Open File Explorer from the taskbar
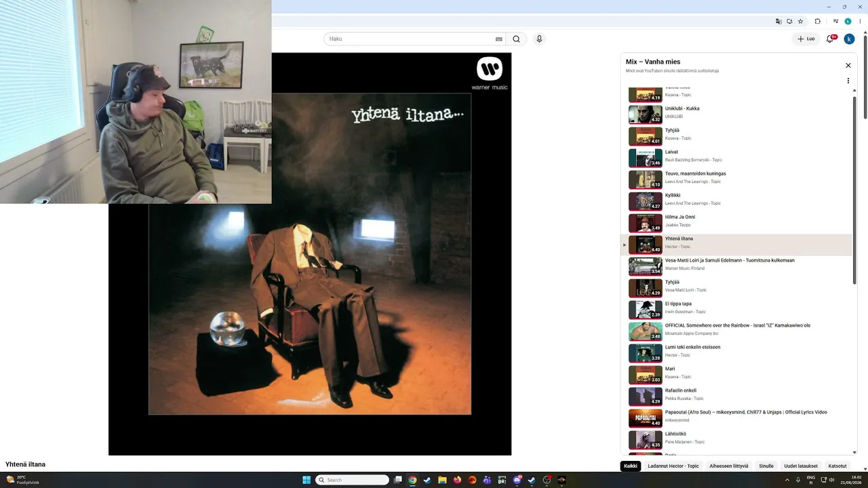 442,480
